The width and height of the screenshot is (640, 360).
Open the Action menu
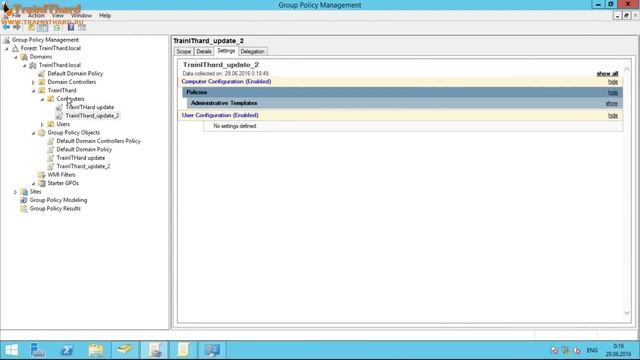(x=36, y=16)
